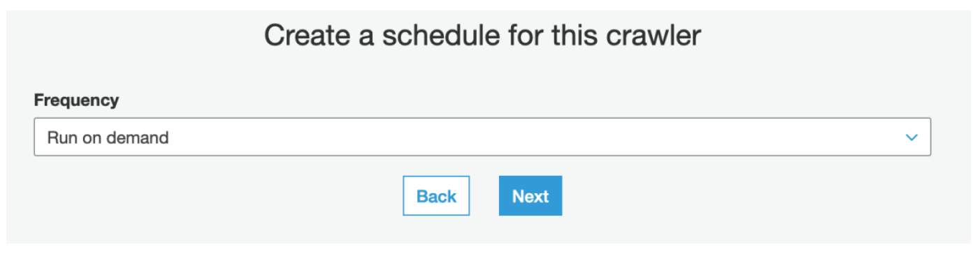Screen dimensions: 980x254
Task: Go back using the Back button
Action: click(x=436, y=196)
